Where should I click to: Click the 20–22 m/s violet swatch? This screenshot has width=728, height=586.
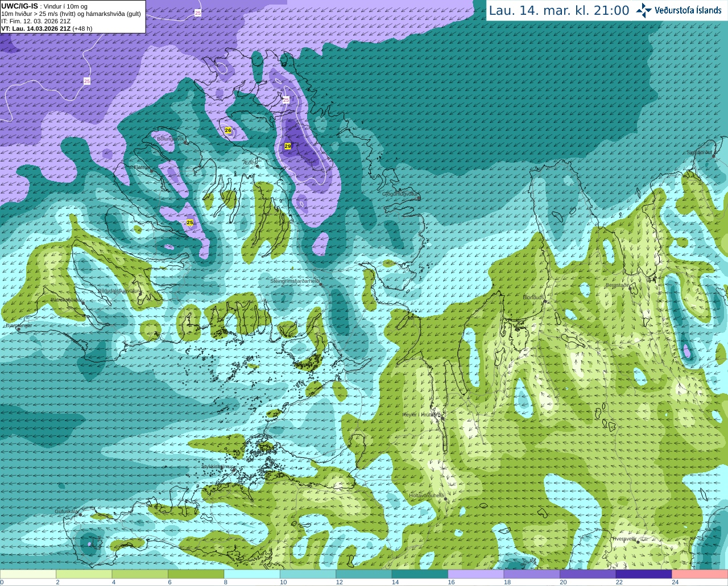[588, 573]
